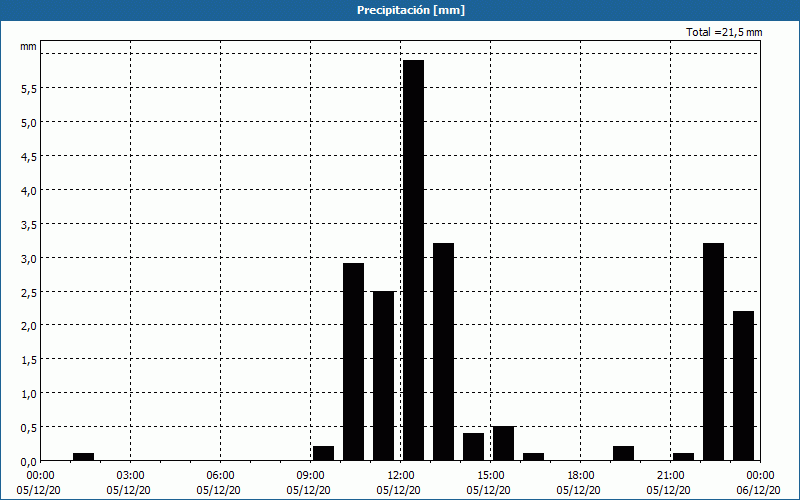800x500 pixels.
Task: Select the '03:00' x-axis time label
Action: (x=130, y=476)
